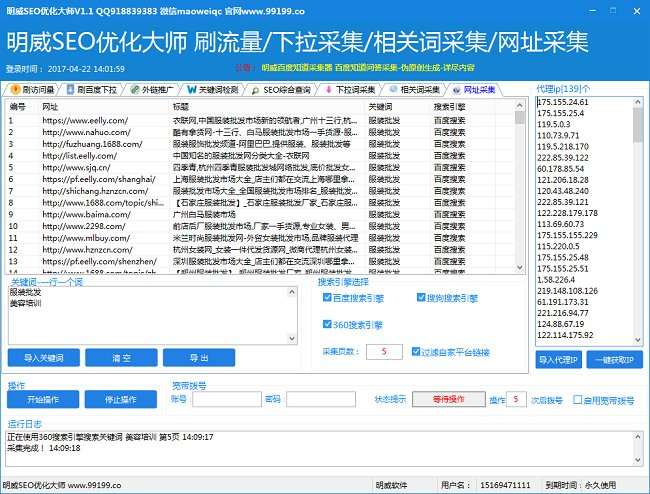The width and height of the screenshot is (650, 494).
Task: Start with the 开始操作 button
Action: [43, 399]
